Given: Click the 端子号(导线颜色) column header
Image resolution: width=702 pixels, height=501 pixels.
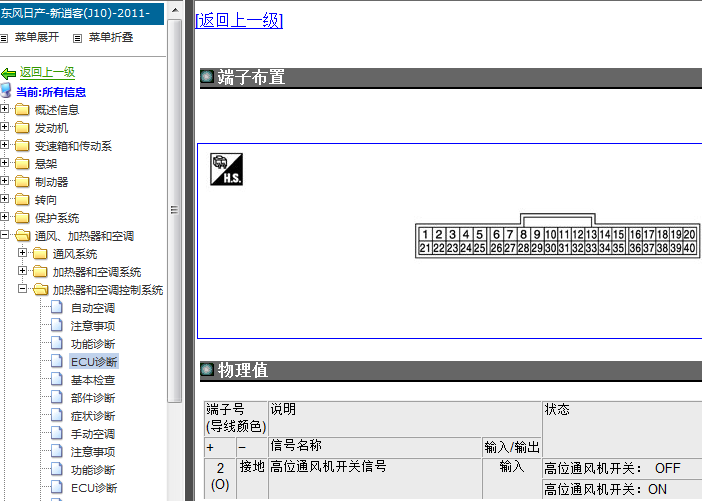Looking at the screenshot, I should [x=236, y=418].
